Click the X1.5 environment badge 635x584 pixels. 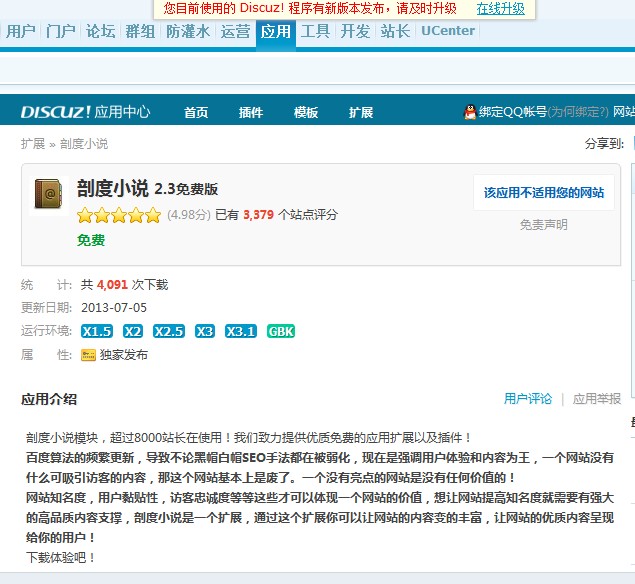[x=97, y=331]
